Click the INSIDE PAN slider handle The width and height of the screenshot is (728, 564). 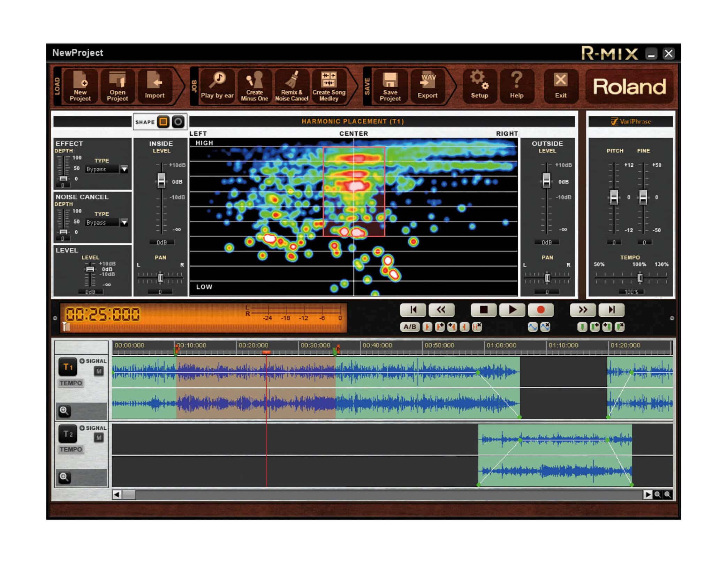coord(160,278)
